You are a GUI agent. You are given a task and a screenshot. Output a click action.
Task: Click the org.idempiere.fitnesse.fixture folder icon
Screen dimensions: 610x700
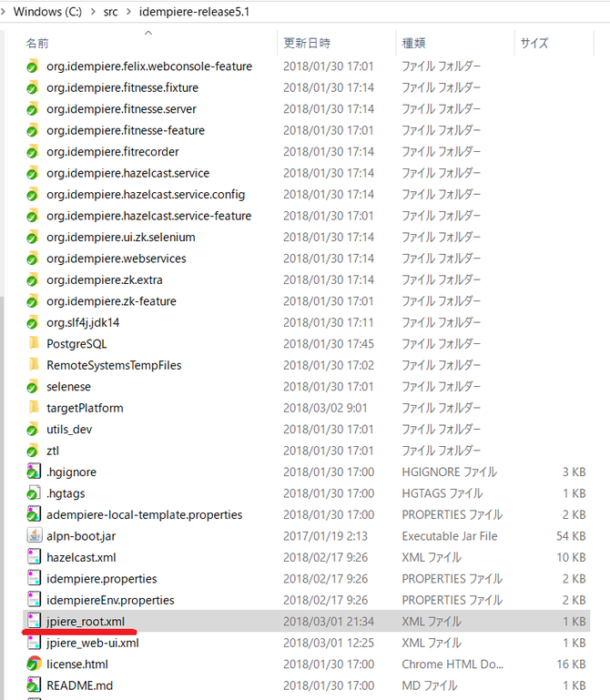point(33,88)
